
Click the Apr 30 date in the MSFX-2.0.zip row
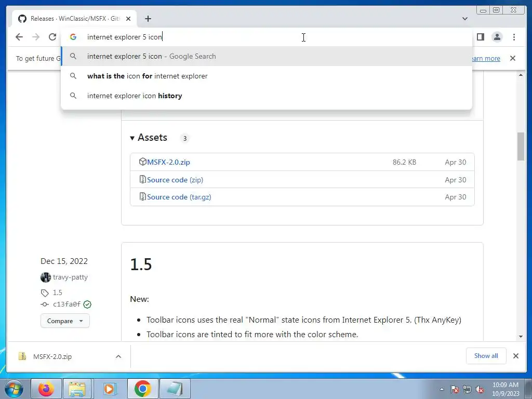pos(455,162)
